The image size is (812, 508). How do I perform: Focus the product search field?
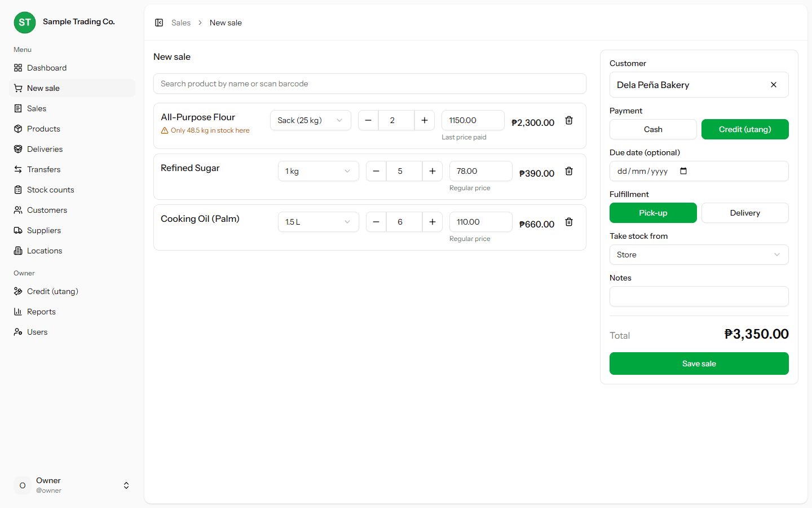pos(370,84)
